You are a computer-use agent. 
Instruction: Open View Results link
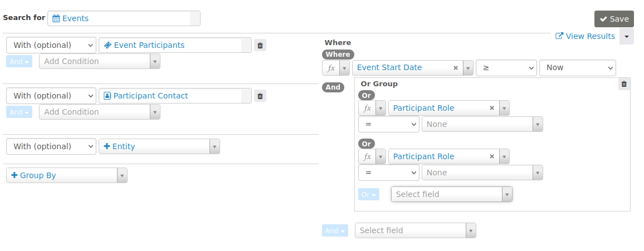(586, 36)
